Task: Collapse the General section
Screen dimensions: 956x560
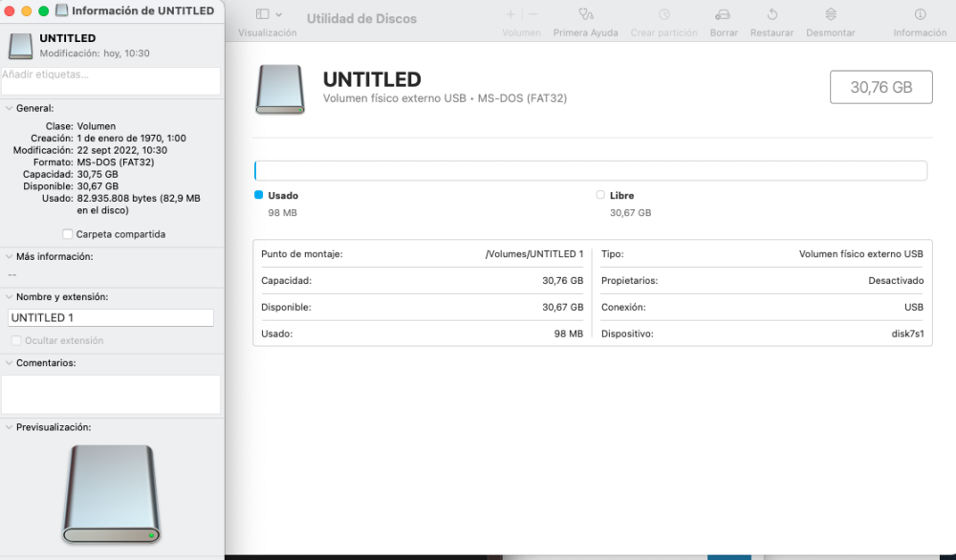Action: pyautogui.click(x=10, y=109)
